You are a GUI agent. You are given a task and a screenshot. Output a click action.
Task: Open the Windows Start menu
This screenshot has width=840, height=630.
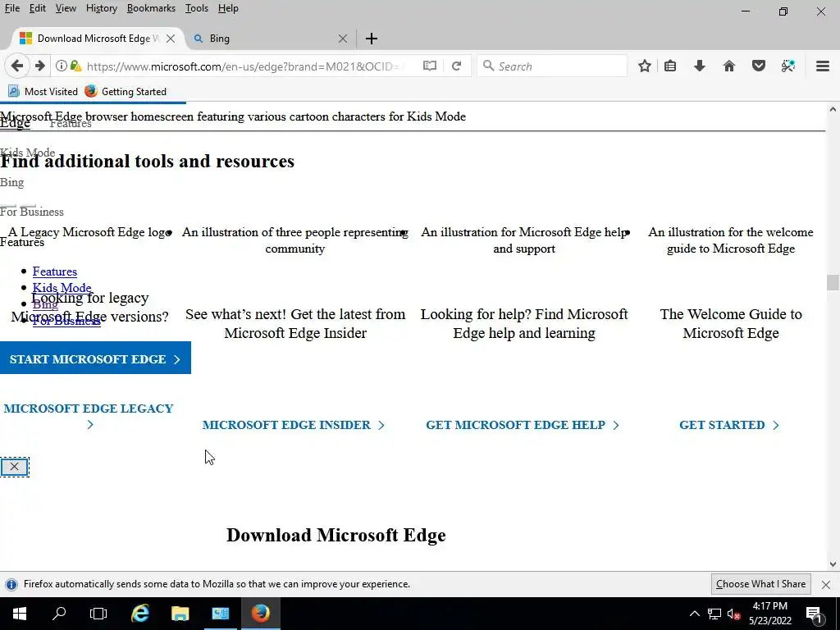pyautogui.click(x=20, y=614)
